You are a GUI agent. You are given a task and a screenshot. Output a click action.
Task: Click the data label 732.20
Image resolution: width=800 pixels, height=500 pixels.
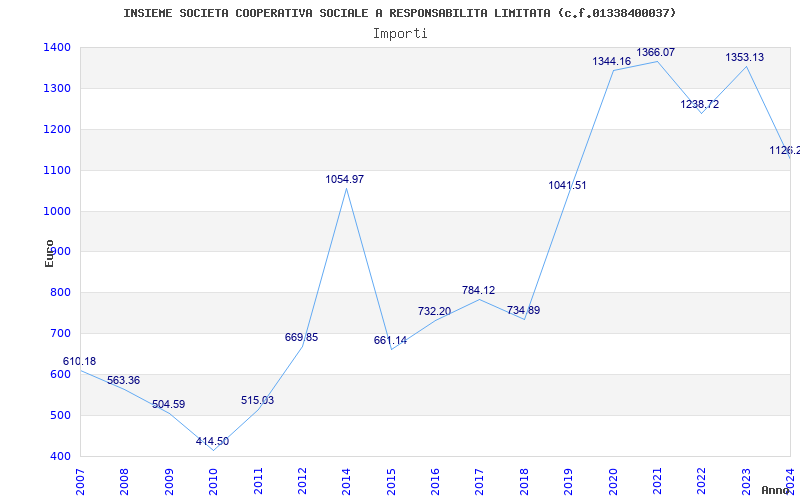click(x=434, y=311)
